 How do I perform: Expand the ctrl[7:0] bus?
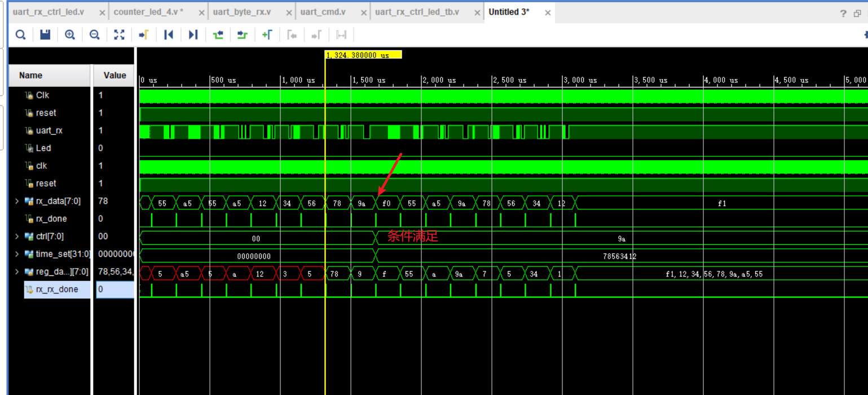tap(17, 236)
